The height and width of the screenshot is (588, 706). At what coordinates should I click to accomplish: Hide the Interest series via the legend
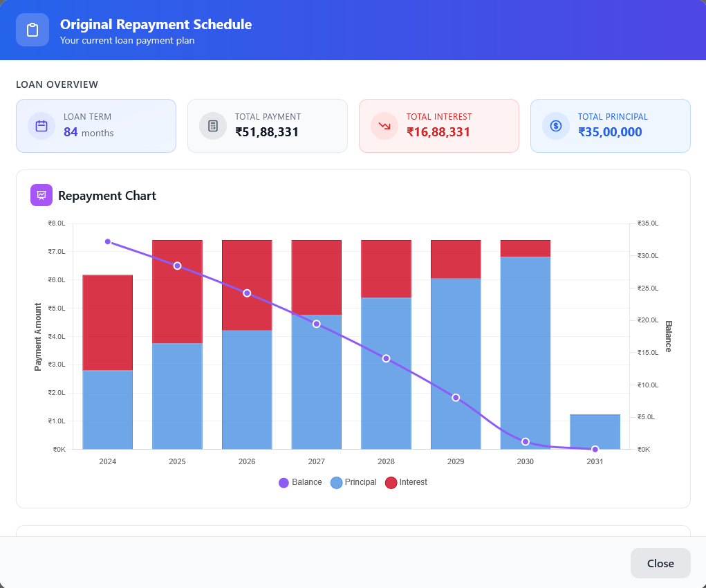coord(406,482)
